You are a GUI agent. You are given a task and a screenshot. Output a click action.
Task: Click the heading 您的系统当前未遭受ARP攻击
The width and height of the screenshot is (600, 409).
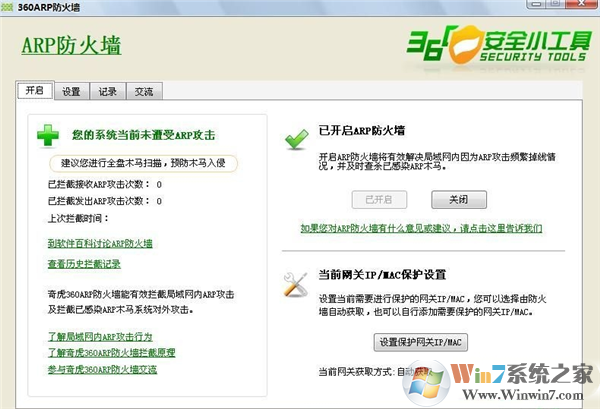coord(143,135)
